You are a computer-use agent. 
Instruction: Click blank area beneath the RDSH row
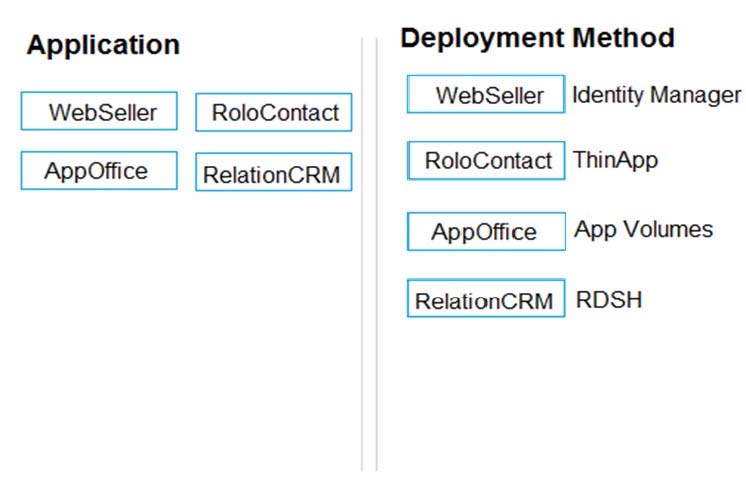[x=560, y=400]
